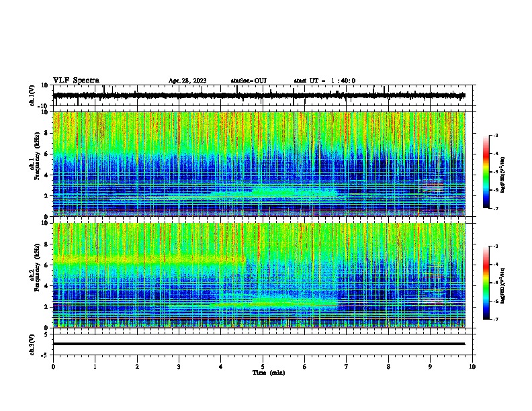Click the "6" kHz tick of ch.2 spectrogram
This screenshot has height=411, width=532.
click(46, 265)
